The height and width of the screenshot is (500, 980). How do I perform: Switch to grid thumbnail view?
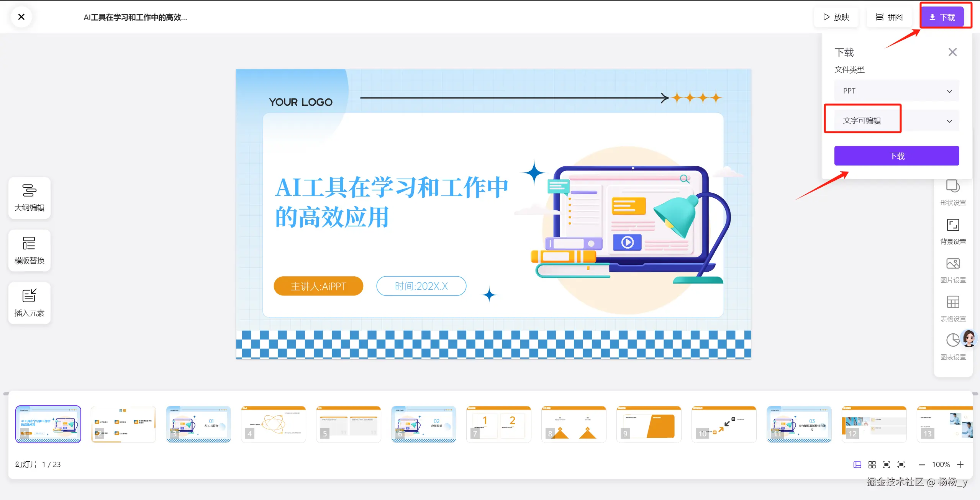coord(872,465)
